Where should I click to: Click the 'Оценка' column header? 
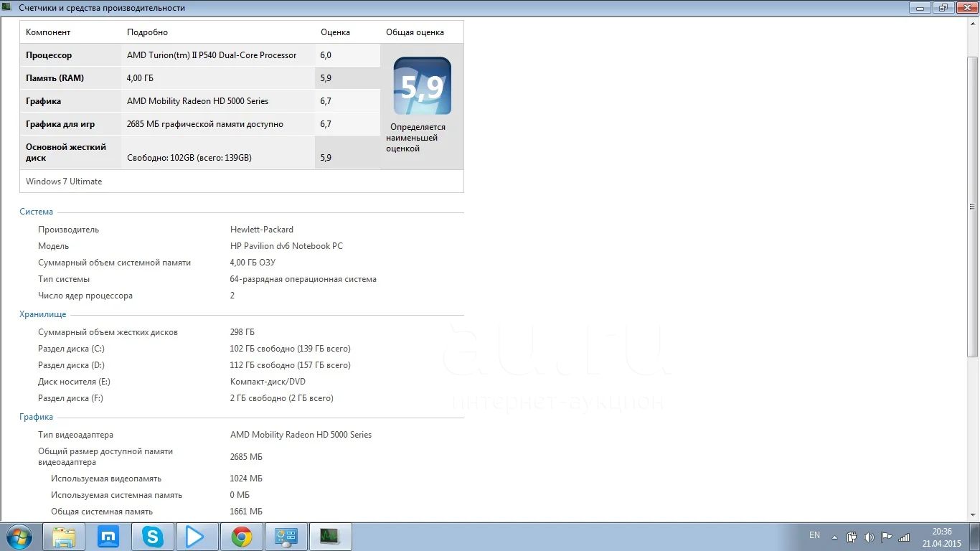(x=335, y=32)
